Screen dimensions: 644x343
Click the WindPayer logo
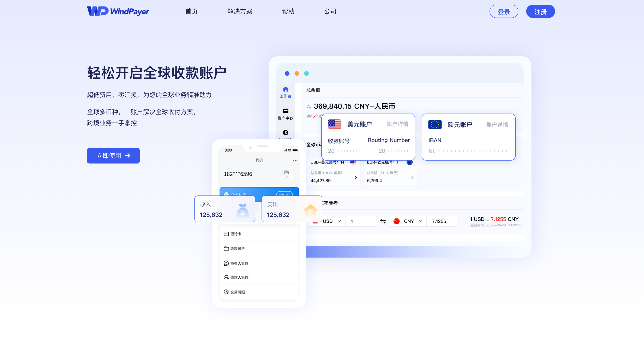[x=118, y=11]
